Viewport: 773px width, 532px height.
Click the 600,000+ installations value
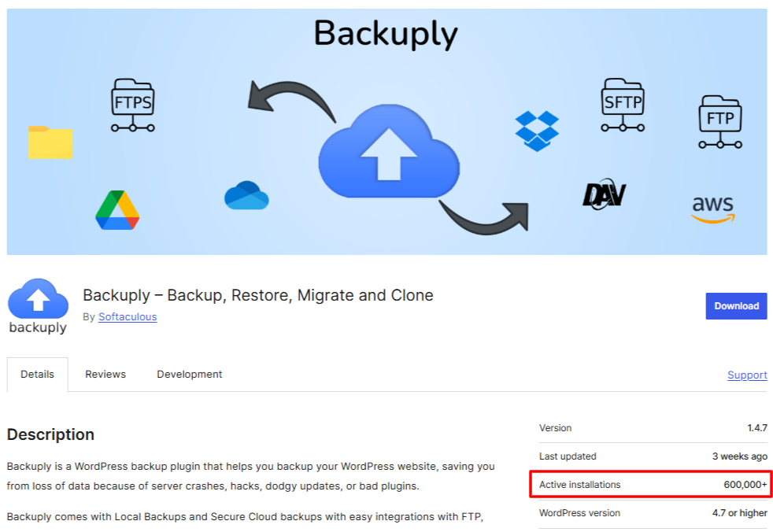coord(745,485)
